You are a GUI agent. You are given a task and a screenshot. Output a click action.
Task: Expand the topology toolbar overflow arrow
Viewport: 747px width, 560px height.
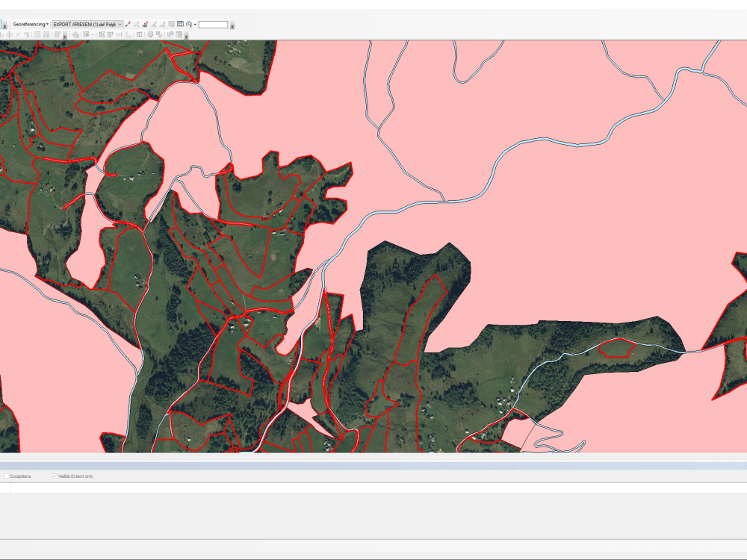[186, 37]
